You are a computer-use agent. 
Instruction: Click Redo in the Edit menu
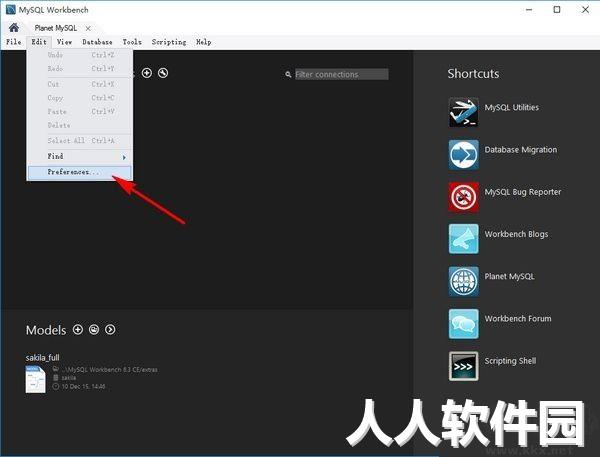[x=80, y=69]
